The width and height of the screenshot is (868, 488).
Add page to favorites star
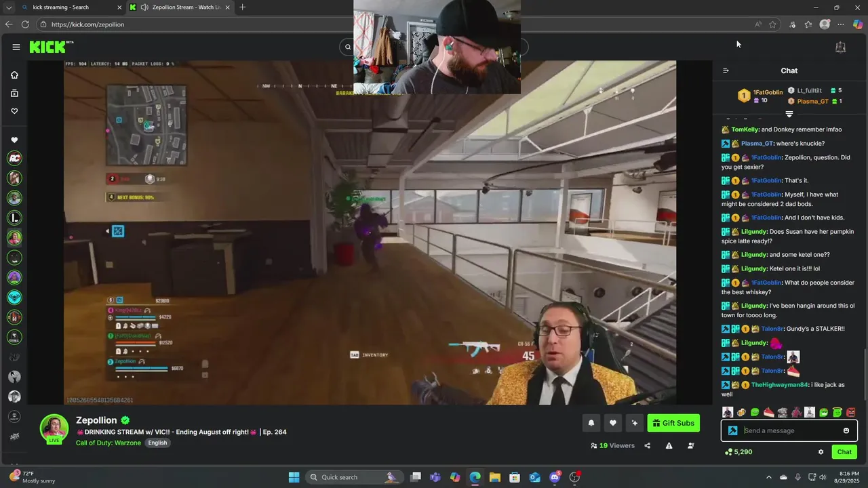click(772, 24)
